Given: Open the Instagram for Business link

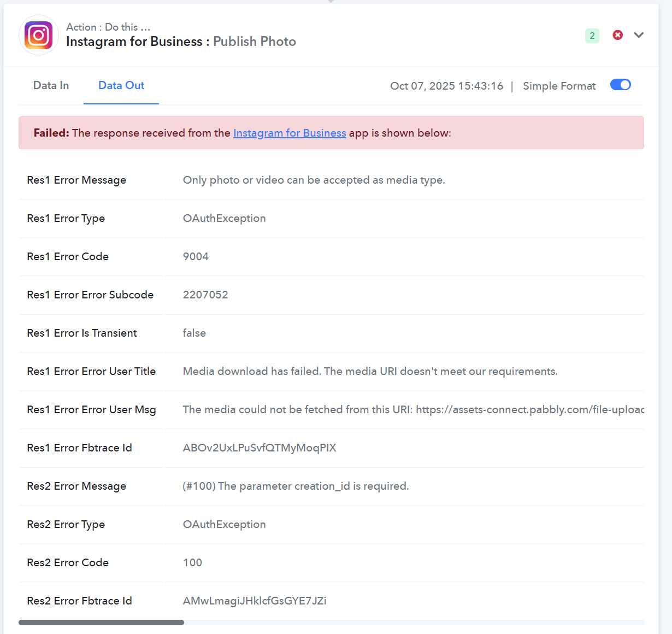Looking at the screenshot, I should 290,133.
